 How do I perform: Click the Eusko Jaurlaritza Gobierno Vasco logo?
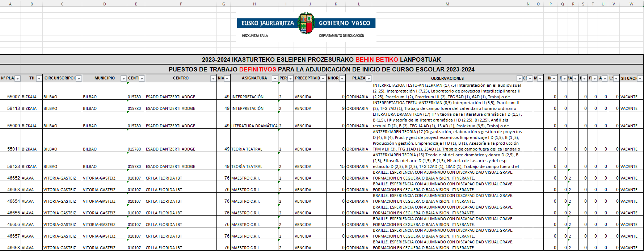click(x=306, y=26)
